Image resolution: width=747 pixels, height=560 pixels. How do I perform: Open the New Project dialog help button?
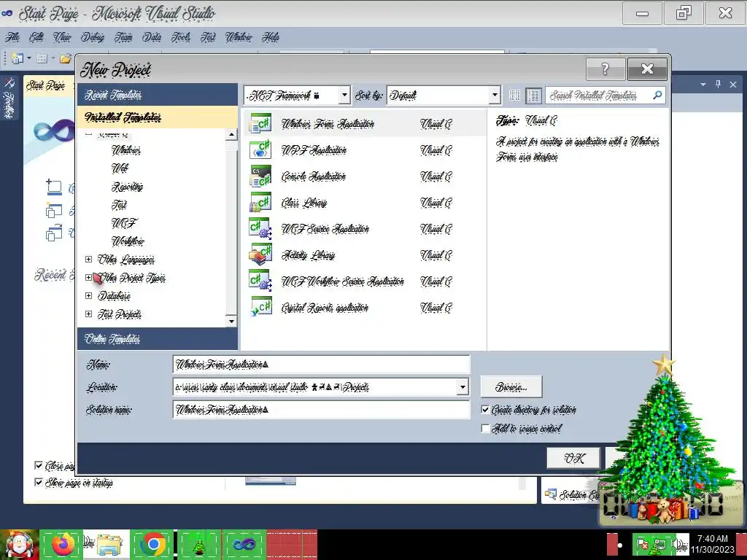tap(605, 69)
